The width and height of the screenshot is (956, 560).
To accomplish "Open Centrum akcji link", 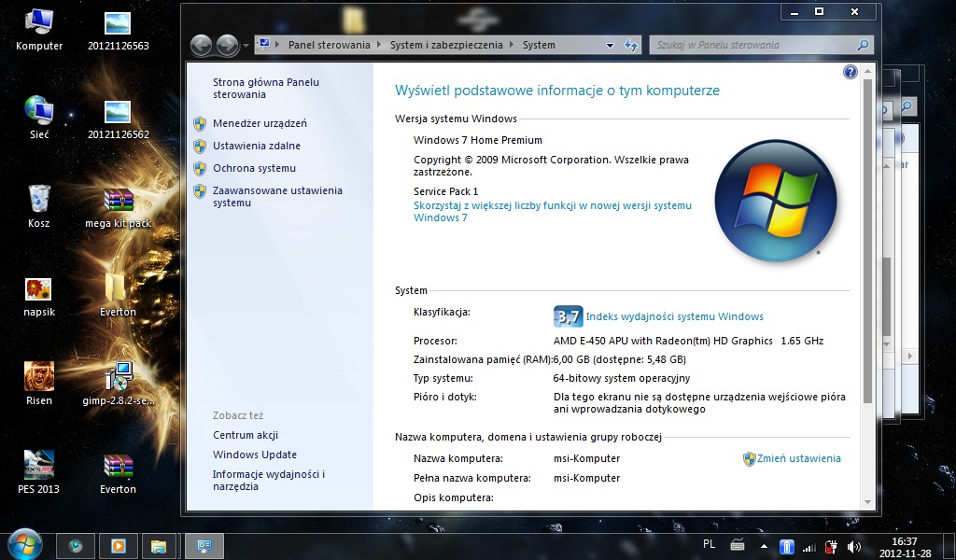I will pos(246,435).
